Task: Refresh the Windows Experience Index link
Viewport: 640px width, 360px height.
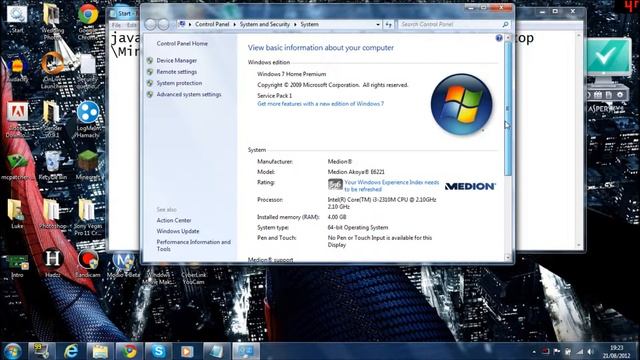Action: [391, 186]
